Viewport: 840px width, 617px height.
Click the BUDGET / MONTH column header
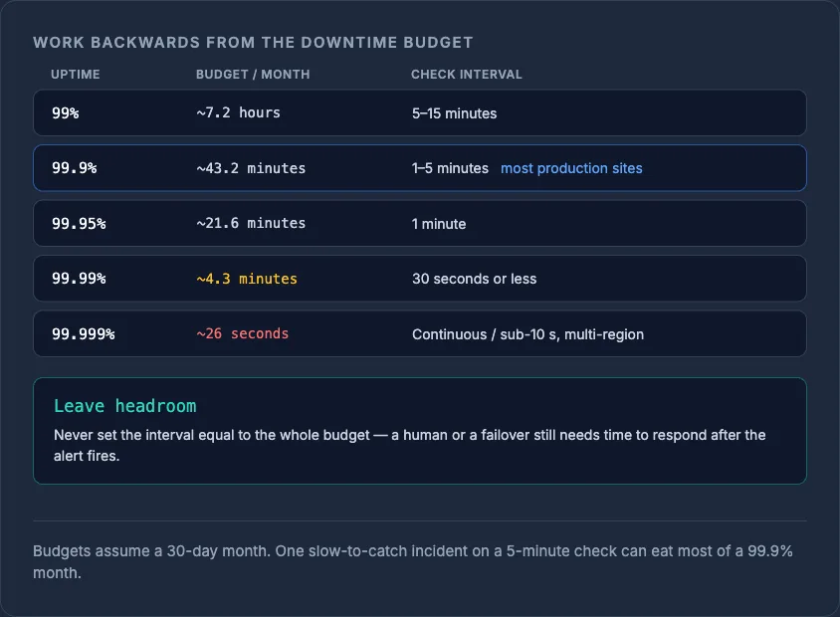click(253, 75)
